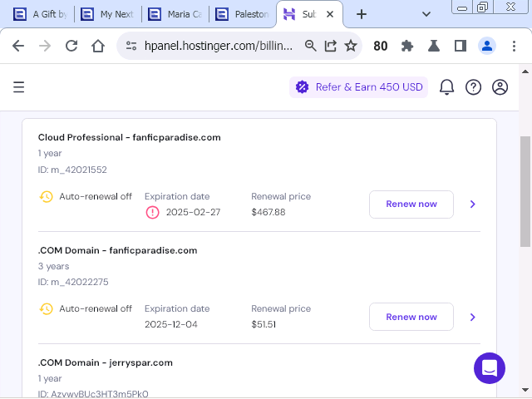532x399 pixels.
Task: Open the live chat bubble
Action: click(490, 368)
